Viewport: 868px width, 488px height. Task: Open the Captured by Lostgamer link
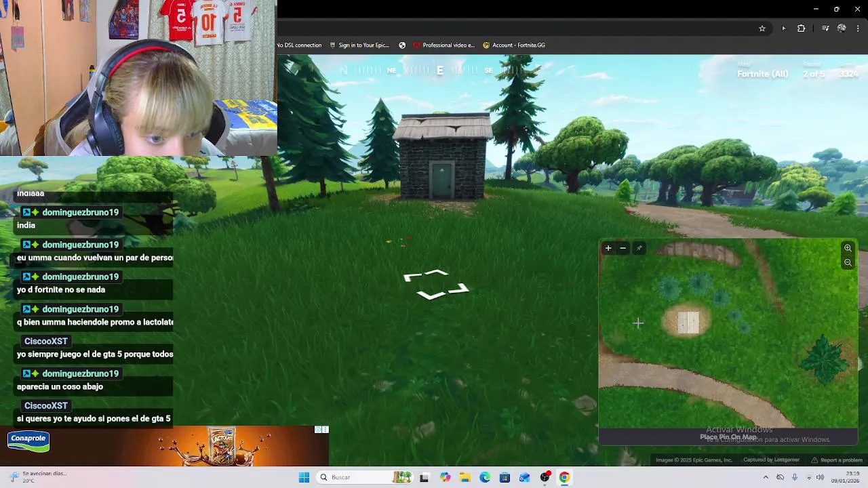pyautogui.click(x=771, y=460)
